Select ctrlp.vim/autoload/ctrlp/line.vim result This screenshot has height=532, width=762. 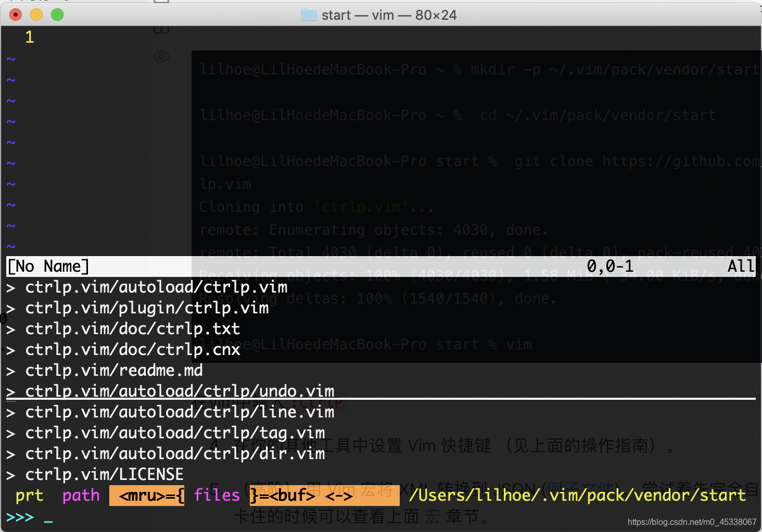(x=180, y=412)
